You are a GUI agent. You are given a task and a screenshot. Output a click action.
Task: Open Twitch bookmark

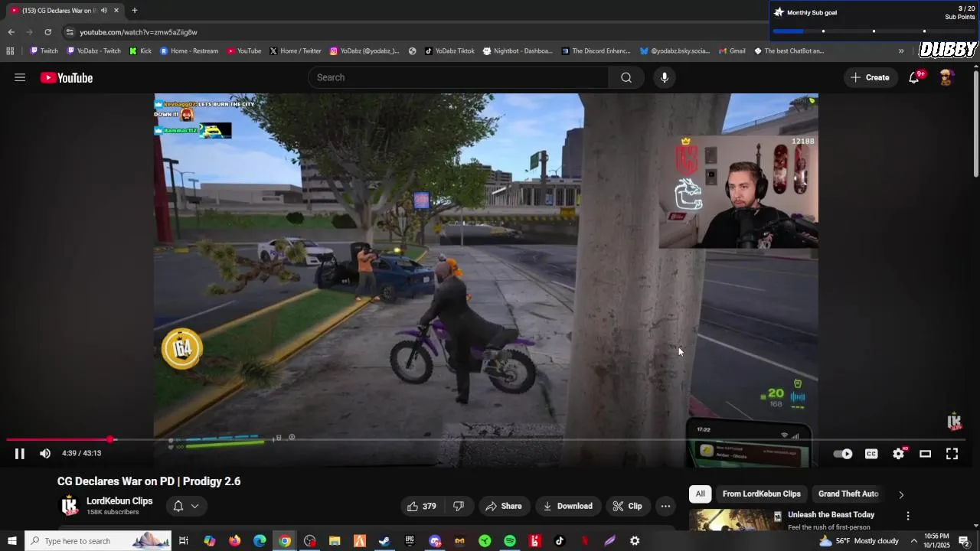point(44,51)
